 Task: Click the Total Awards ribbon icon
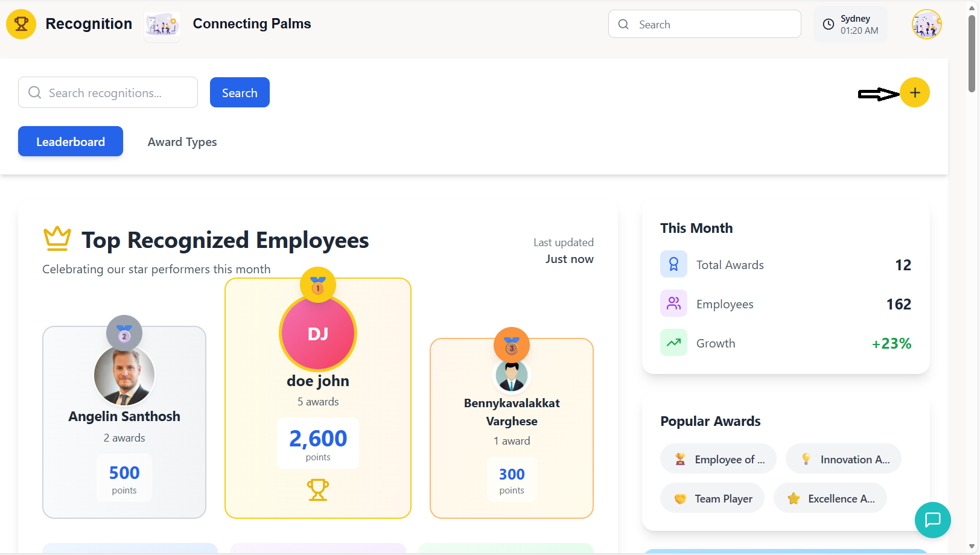tap(673, 264)
